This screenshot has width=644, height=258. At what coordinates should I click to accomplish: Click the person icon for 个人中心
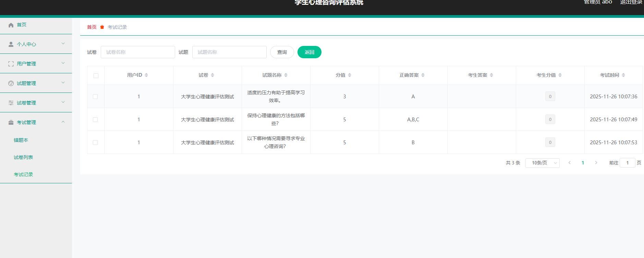point(11,44)
